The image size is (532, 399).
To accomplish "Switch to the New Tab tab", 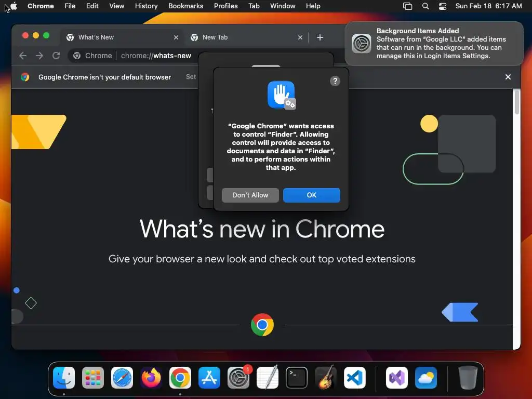I will tap(247, 37).
